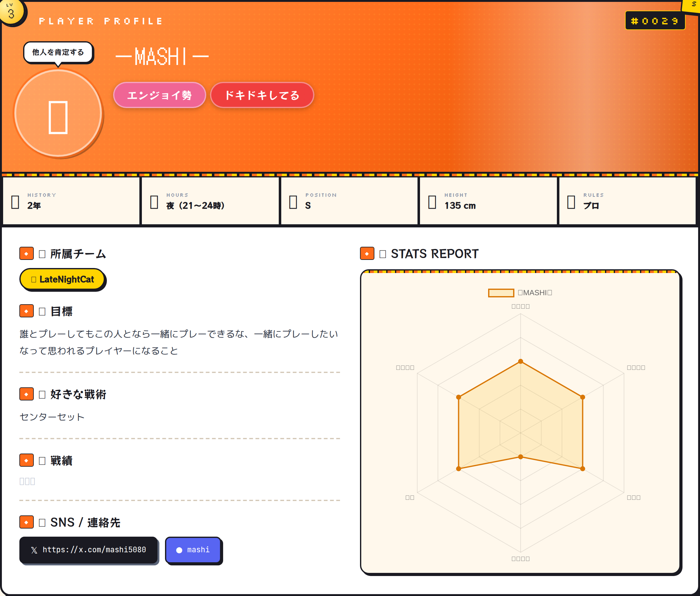
Task: Click the HISTORY 2年 stat card
Action: pos(71,201)
